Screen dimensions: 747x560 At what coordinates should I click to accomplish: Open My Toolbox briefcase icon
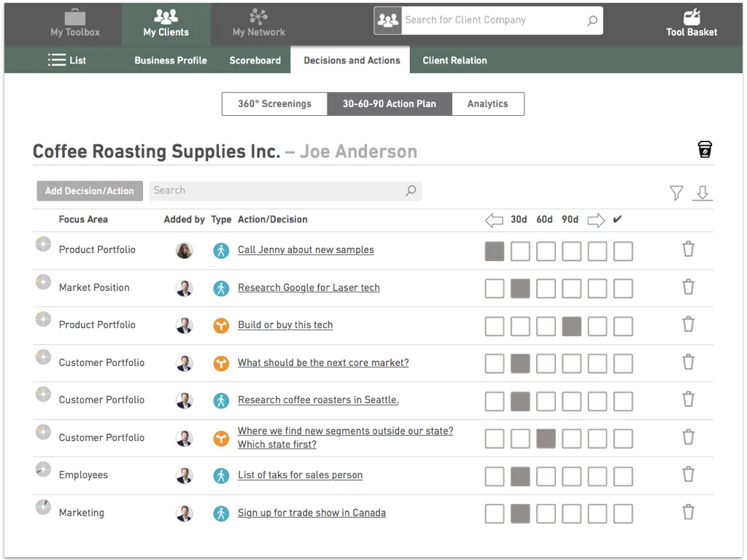[75, 17]
